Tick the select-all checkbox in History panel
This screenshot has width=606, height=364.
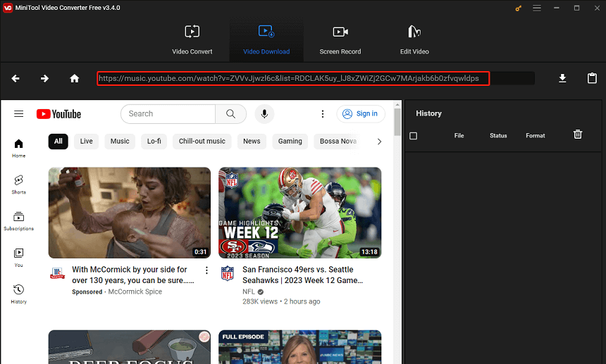(x=413, y=136)
